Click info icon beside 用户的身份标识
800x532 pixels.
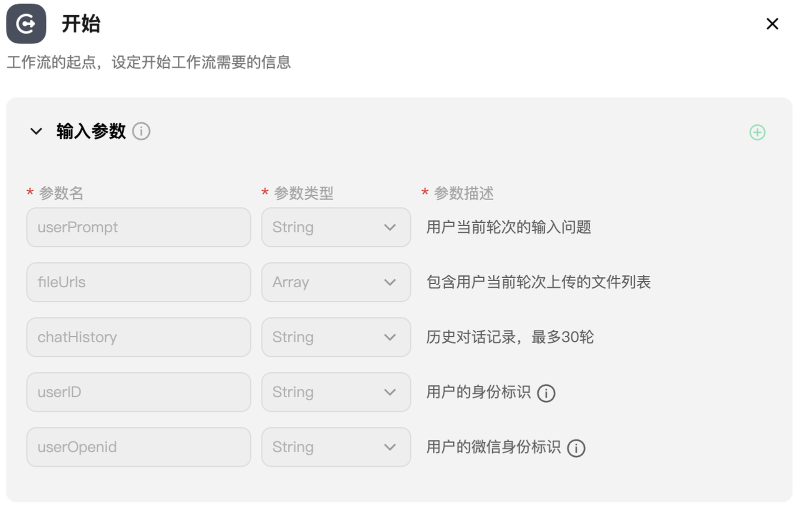(546, 393)
